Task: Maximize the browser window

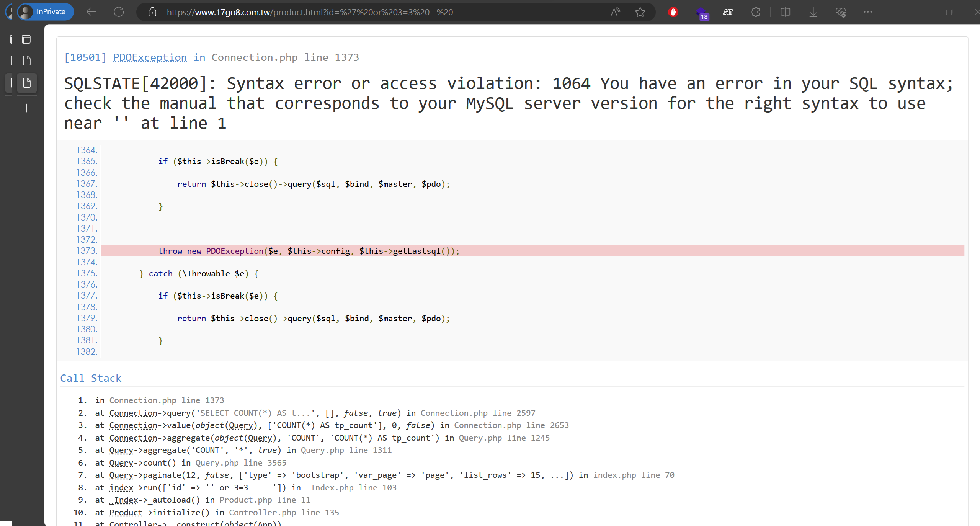Action: point(949,12)
